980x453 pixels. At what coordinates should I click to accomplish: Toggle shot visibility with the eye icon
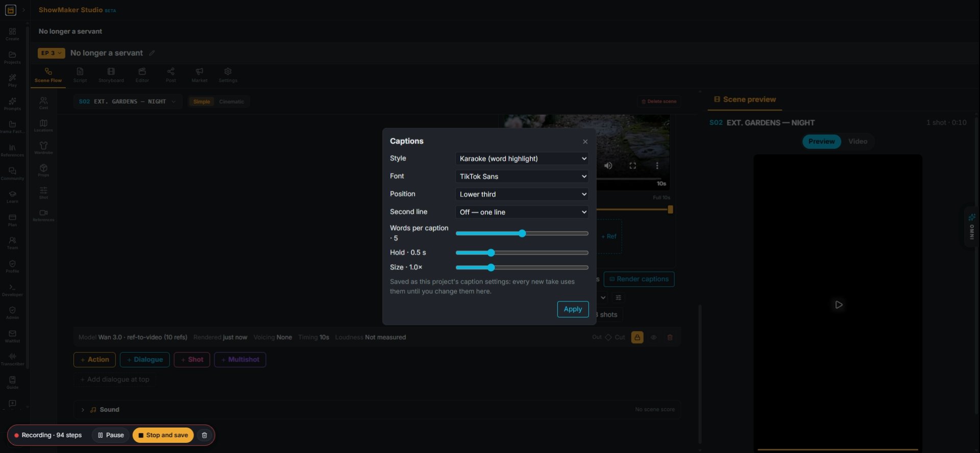(x=653, y=337)
